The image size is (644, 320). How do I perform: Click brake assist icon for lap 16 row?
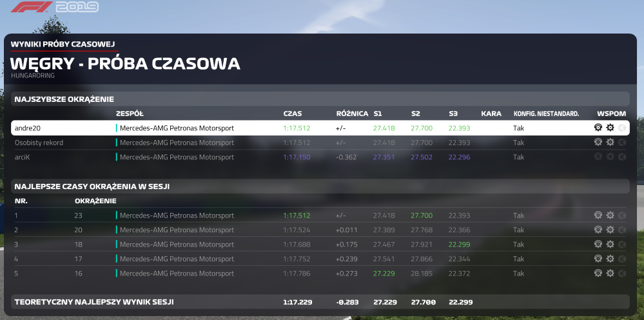coord(622,273)
